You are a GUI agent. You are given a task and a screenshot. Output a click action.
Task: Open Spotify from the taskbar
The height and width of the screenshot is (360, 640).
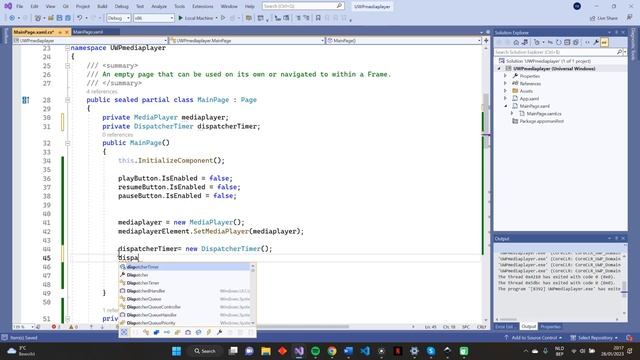point(316,351)
